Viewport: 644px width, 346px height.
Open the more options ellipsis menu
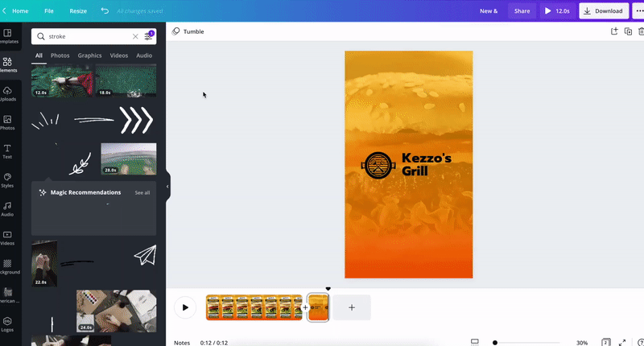click(x=638, y=11)
